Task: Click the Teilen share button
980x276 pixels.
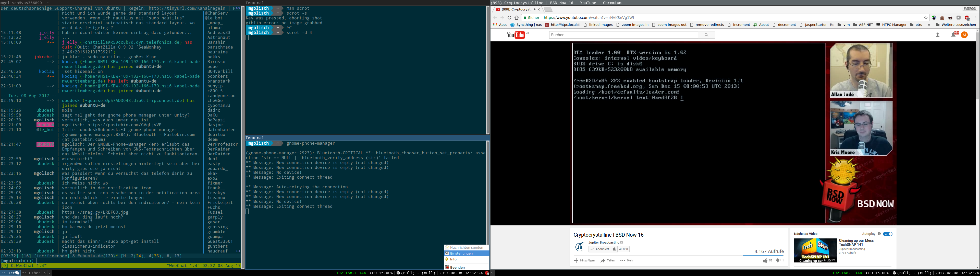Action: click(x=608, y=261)
